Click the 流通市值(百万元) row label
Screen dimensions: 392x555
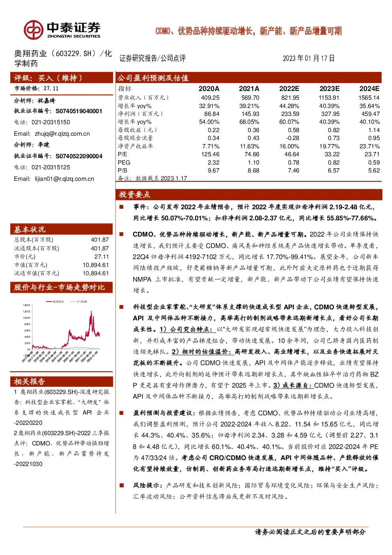point(37,273)
